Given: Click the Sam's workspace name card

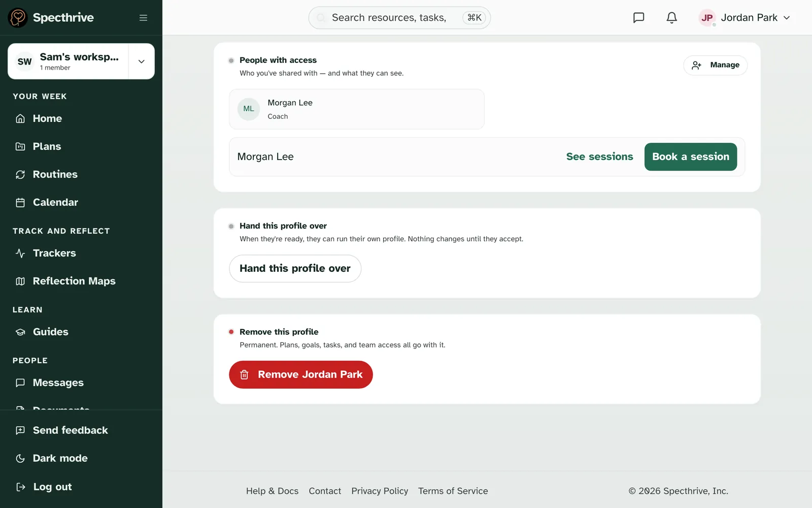Looking at the screenshot, I should 69,61.
